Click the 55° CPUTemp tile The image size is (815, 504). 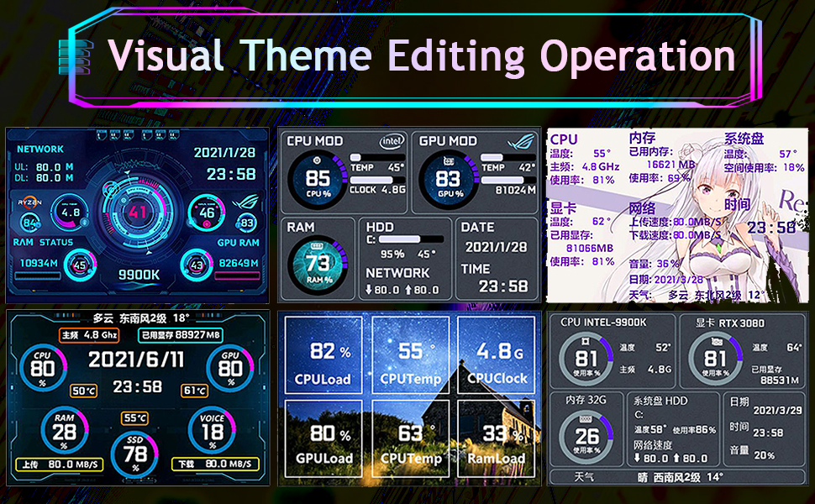pyautogui.click(x=410, y=354)
